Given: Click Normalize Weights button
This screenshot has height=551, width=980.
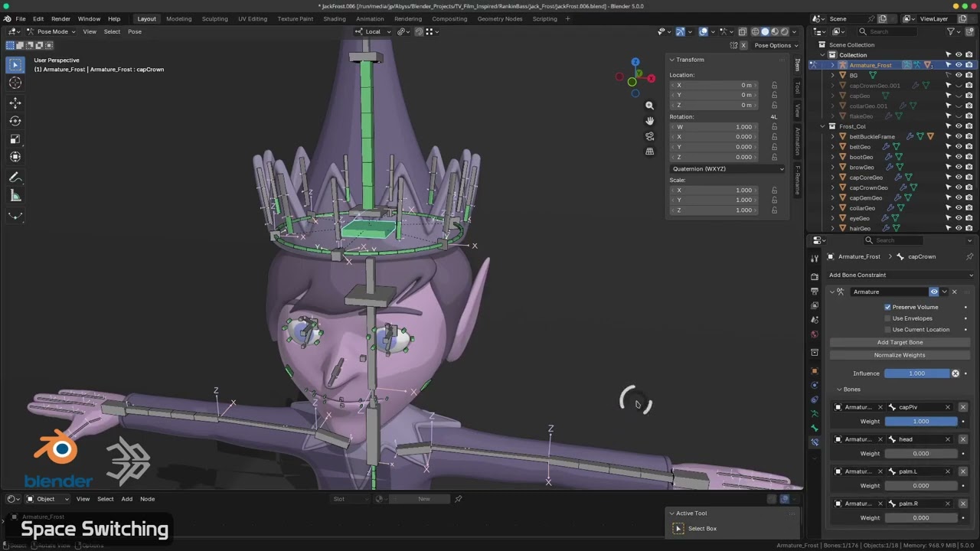Looking at the screenshot, I should coord(900,355).
